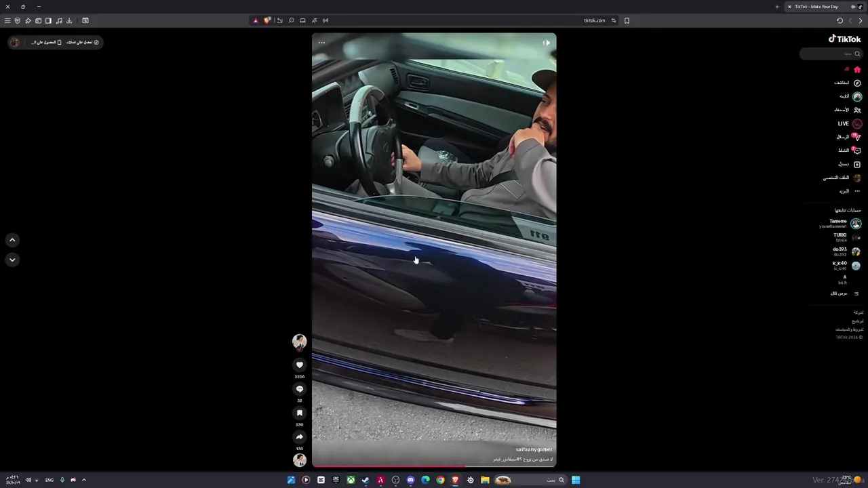Open followed account Tameme

pyautogui.click(x=840, y=223)
